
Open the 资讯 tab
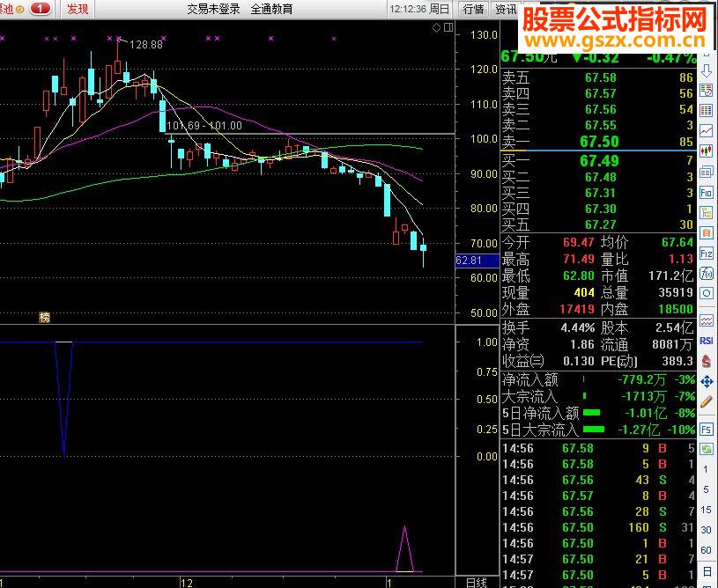click(x=506, y=9)
